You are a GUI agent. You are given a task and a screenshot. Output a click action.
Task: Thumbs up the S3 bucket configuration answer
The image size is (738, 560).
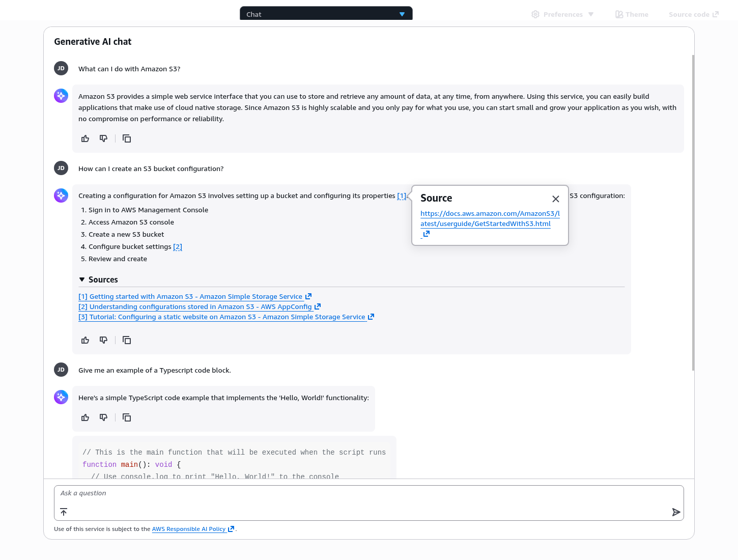pos(86,340)
